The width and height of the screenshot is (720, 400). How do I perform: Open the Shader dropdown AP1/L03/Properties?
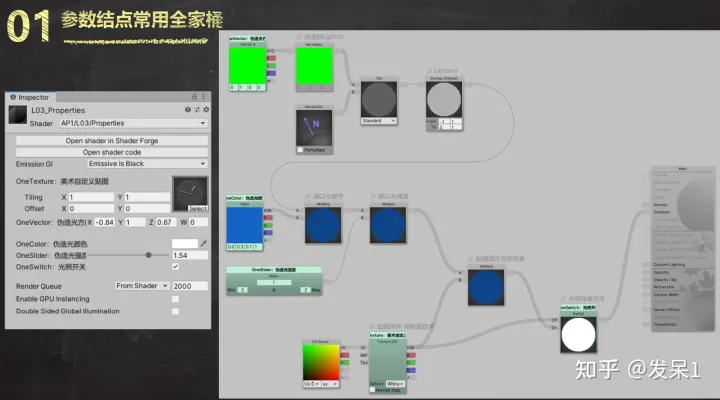133,123
